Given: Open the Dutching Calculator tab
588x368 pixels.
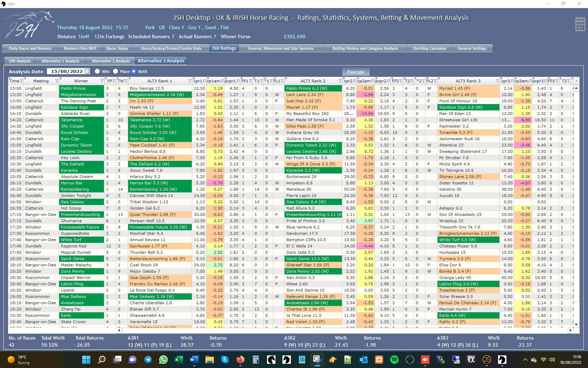Looking at the screenshot, I should pyautogui.click(x=430, y=48).
